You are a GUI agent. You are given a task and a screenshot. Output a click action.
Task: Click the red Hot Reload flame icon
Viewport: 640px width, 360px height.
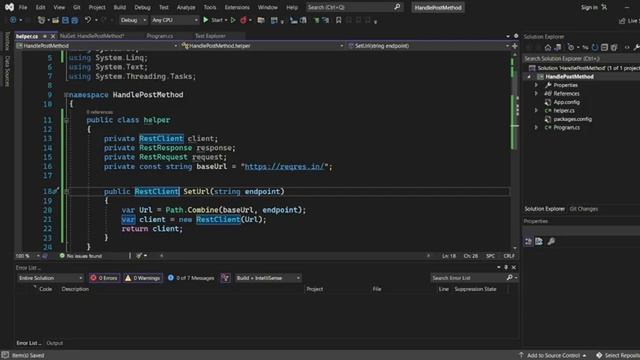pos(243,20)
